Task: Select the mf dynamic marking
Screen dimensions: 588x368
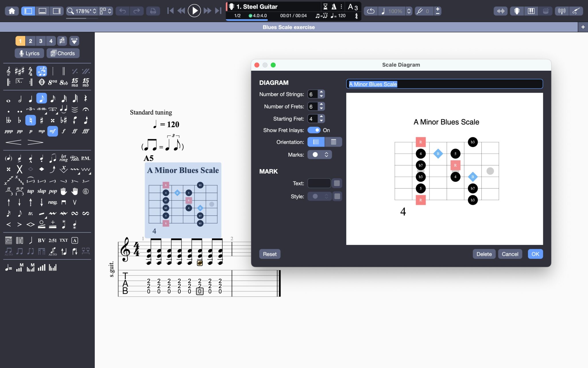Action: point(53,131)
